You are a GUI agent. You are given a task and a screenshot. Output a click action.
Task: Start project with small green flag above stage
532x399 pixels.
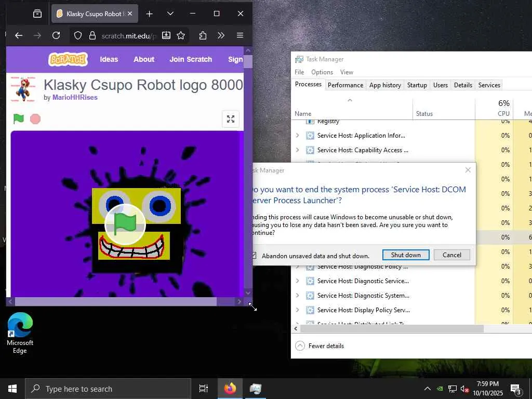pos(18,119)
